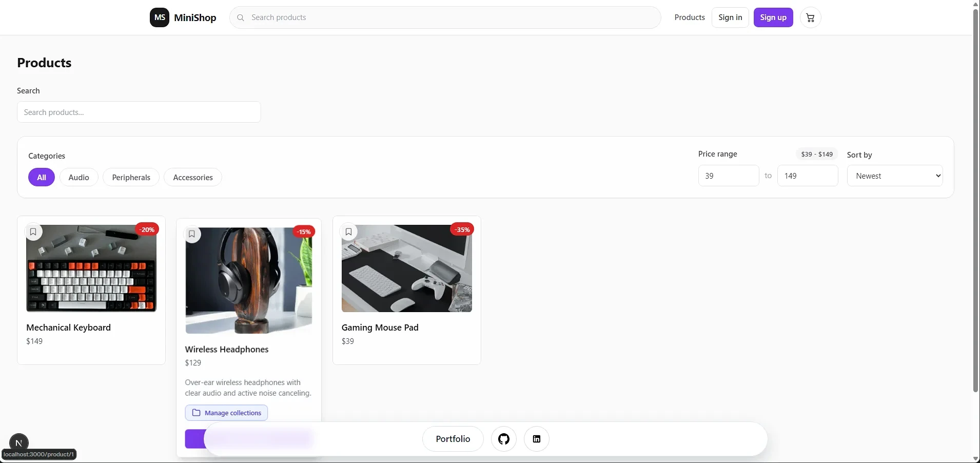Click Manage collections on Wireless Headphones

coord(226,413)
